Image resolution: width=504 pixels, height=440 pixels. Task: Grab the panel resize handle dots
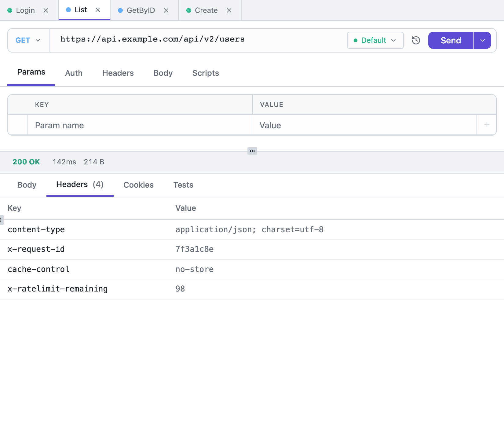point(252,151)
